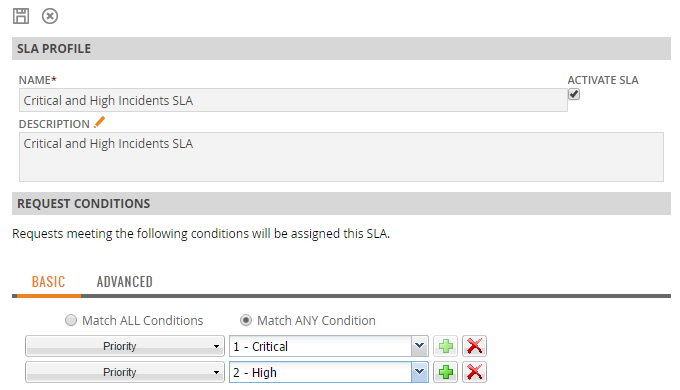Add a condition after the High priority row
This screenshot has width=680, height=390.
pyautogui.click(x=445, y=372)
